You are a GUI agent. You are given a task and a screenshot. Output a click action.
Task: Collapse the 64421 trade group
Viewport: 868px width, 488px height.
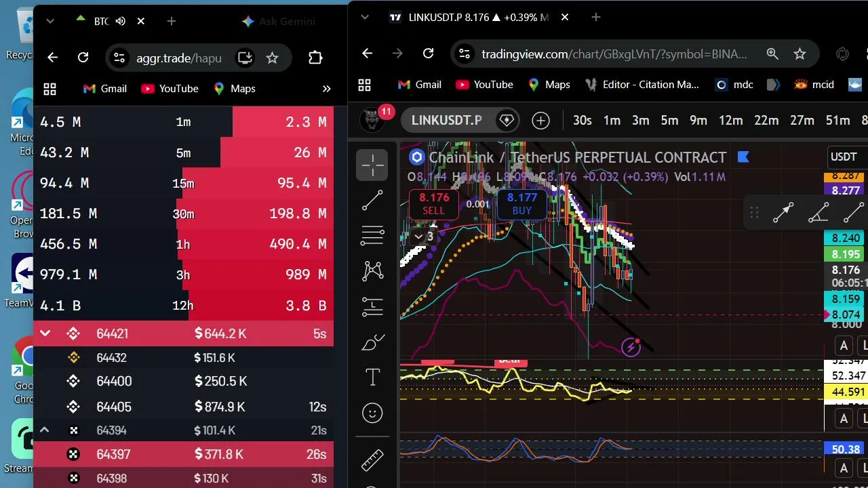coord(45,333)
